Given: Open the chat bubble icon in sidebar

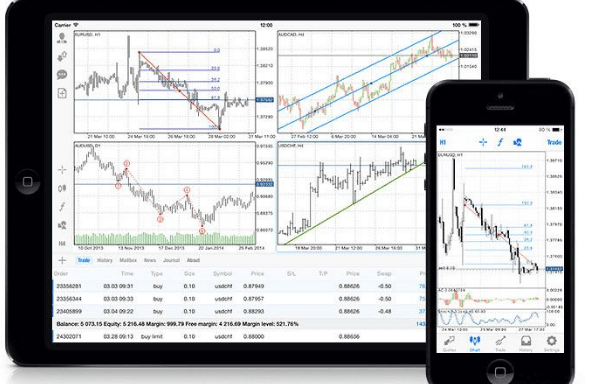Looking at the screenshot, I should pos(62,74).
